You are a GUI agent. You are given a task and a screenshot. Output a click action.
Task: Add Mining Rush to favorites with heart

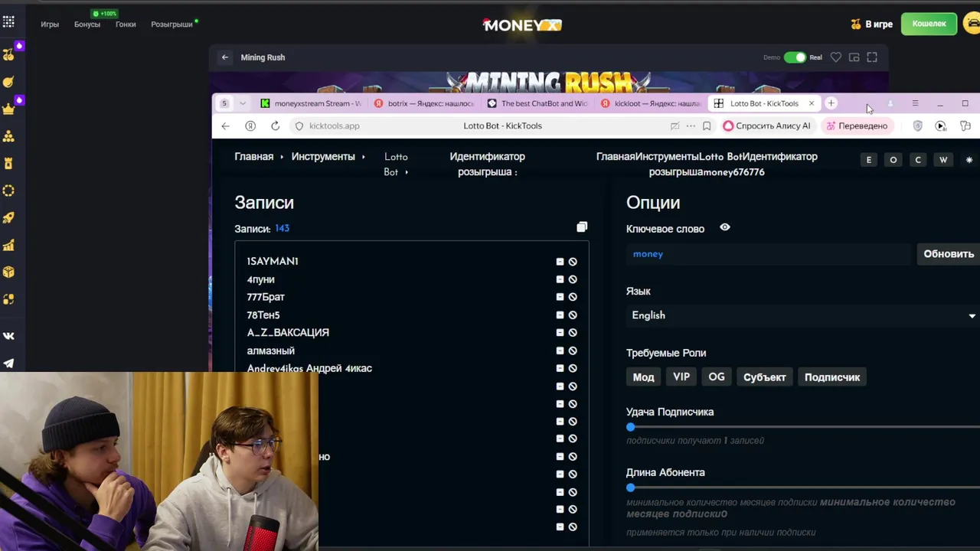pos(836,57)
